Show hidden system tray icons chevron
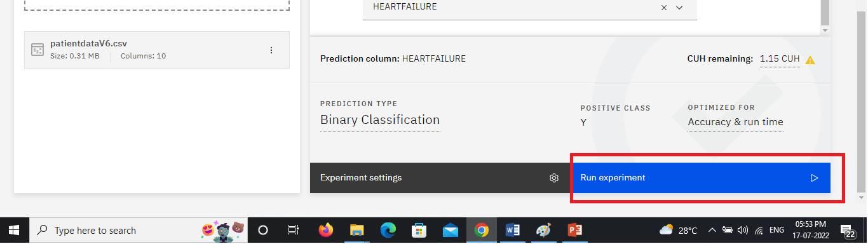Viewport: 868px width, 244px height. pyautogui.click(x=712, y=230)
